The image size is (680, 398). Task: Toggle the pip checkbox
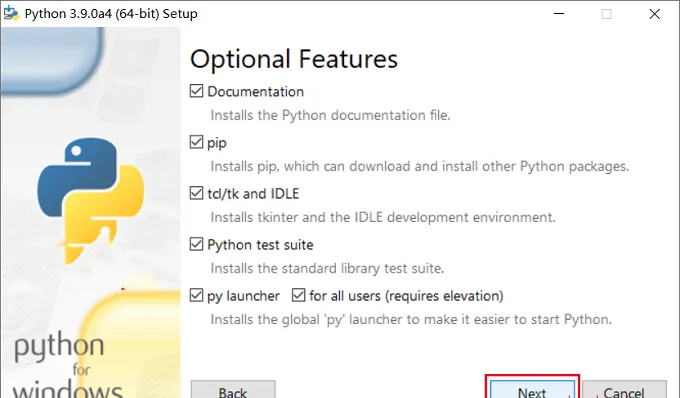click(196, 142)
